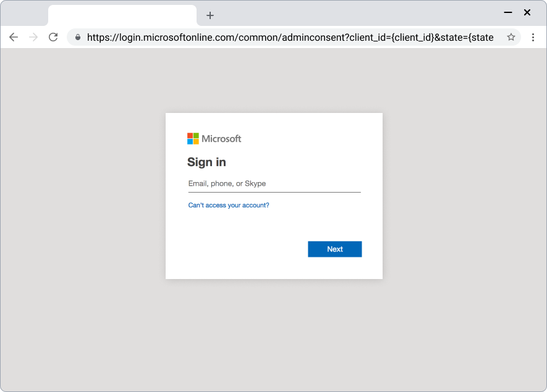Minimize the browser window
Screen dimensions: 547x392
[508, 12]
